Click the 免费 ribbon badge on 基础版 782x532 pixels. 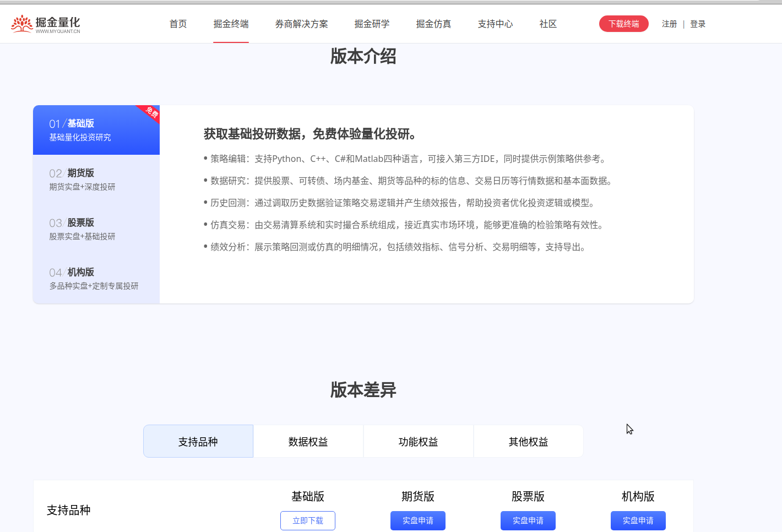coord(150,113)
